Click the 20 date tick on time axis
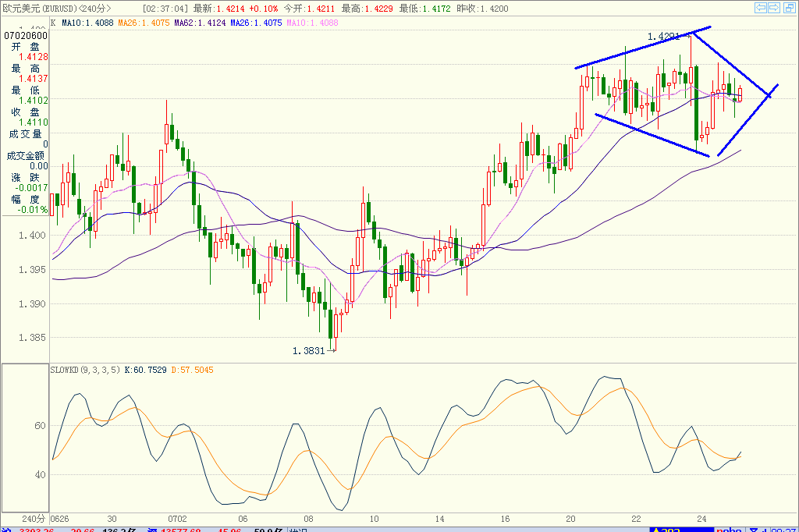Screen dimensions: 799x532 570,519
